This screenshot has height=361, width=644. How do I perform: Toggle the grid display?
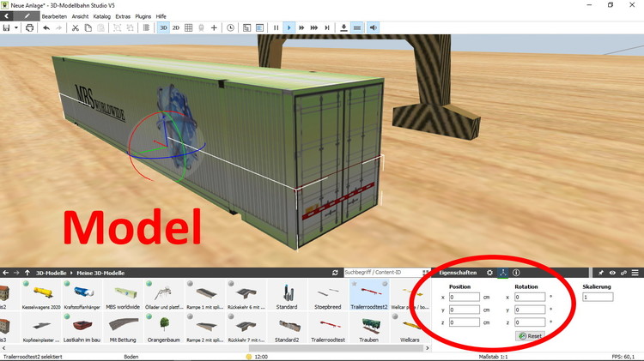pos(189,28)
